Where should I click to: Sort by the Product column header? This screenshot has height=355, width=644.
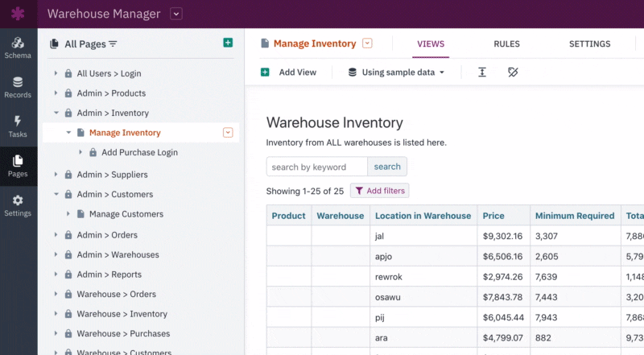pos(288,216)
